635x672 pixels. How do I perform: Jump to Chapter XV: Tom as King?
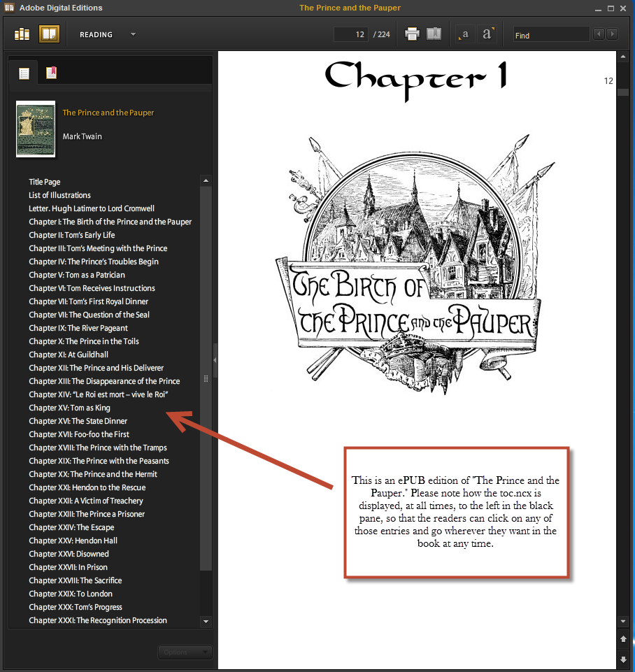coord(69,408)
